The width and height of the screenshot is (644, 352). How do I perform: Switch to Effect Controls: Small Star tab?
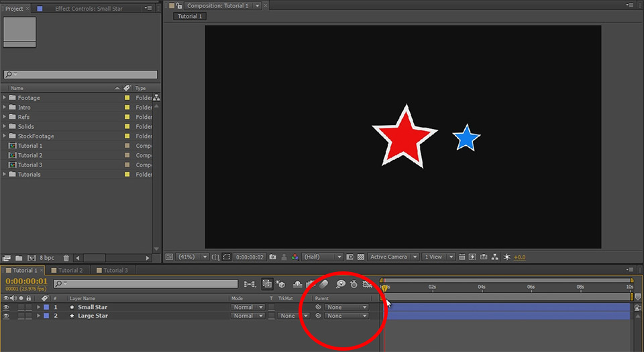tap(89, 9)
